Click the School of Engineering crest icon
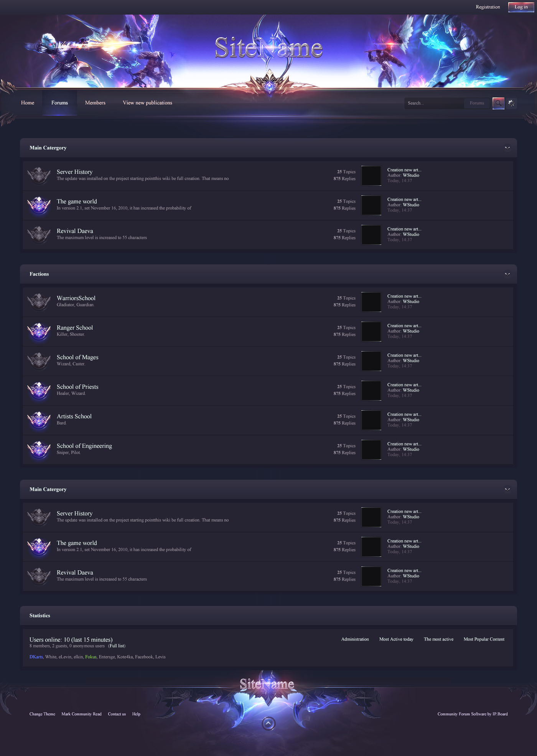The image size is (537, 756). point(39,449)
